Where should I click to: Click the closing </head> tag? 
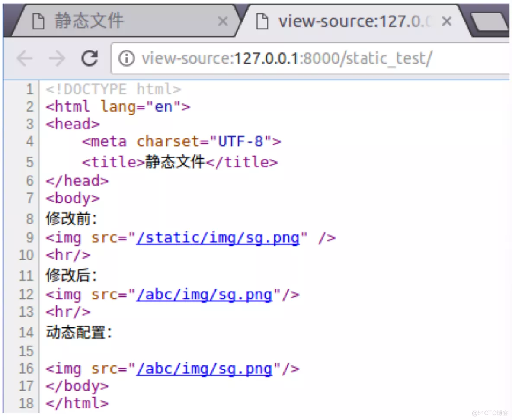(x=77, y=181)
